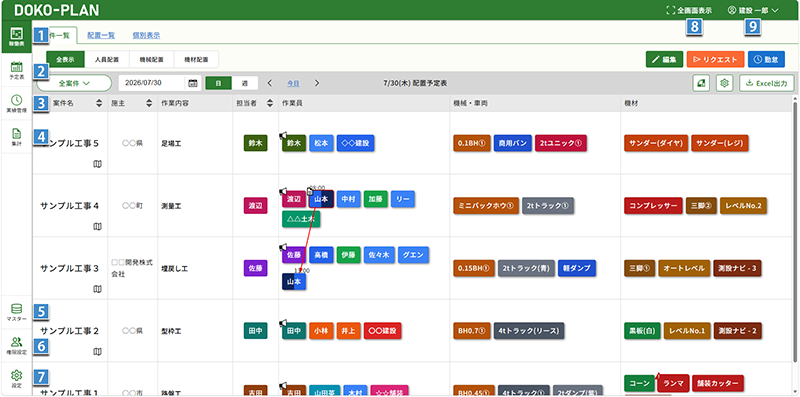Click the 編集 button
This screenshot has width=800, height=397.
point(664,59)
